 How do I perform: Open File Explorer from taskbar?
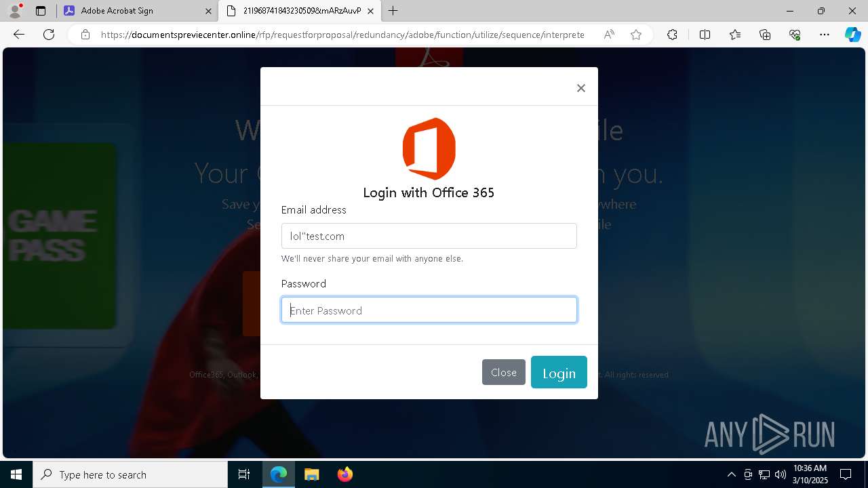(x=311, y=474)
